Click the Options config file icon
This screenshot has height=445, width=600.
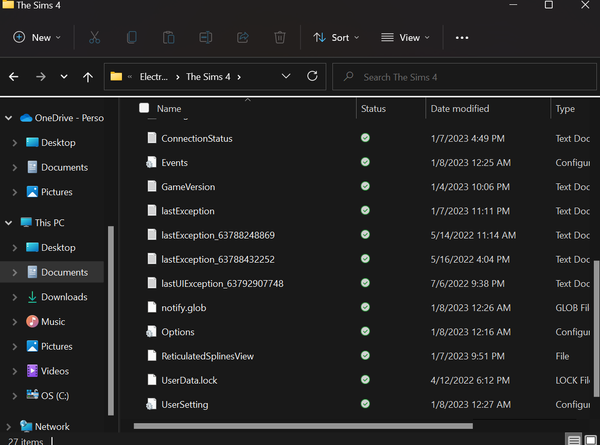(x=151, y=331)
